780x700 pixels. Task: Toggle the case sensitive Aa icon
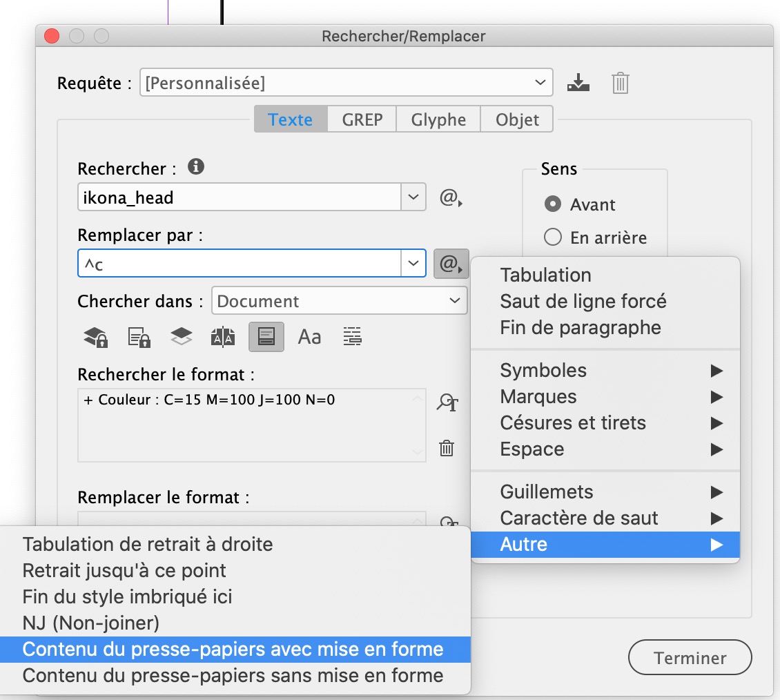309,337
